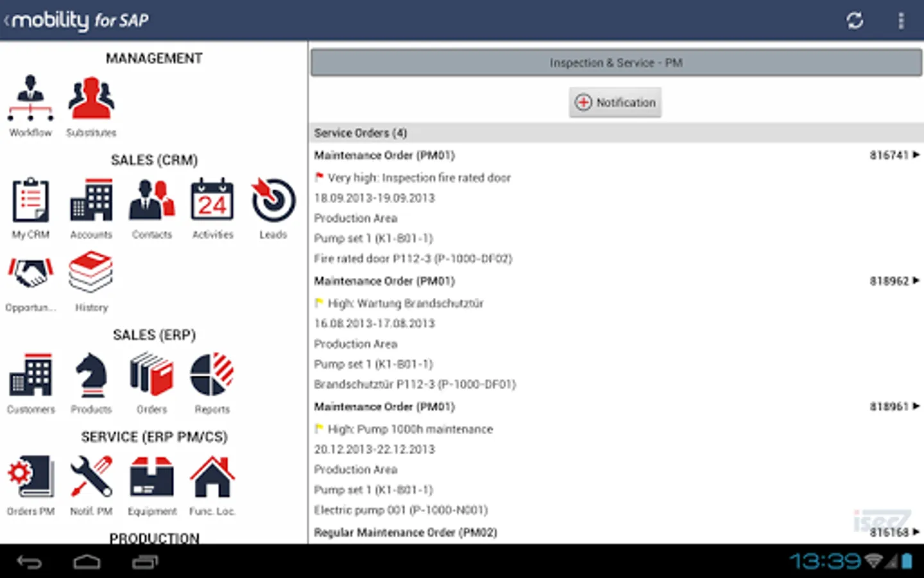Viewport: 924px width, 578px height.
Task: Open the Orders PM icon
Action: click(30, 477)
